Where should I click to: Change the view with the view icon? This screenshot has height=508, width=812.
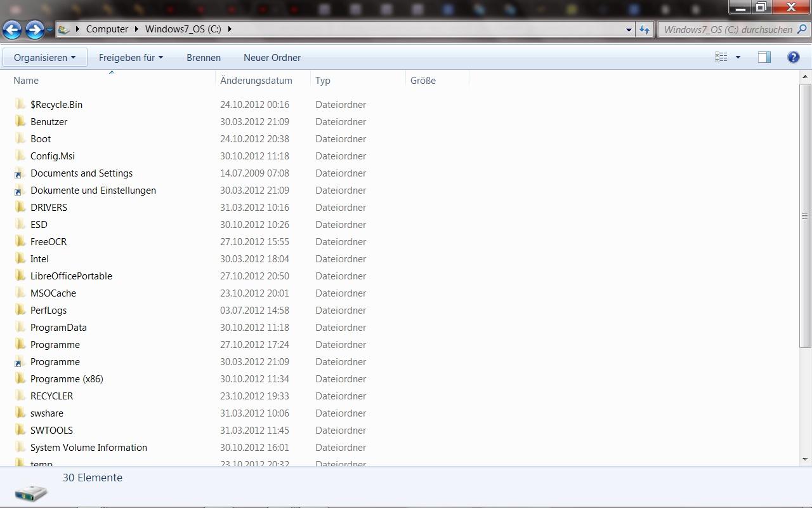pos(721,57)
